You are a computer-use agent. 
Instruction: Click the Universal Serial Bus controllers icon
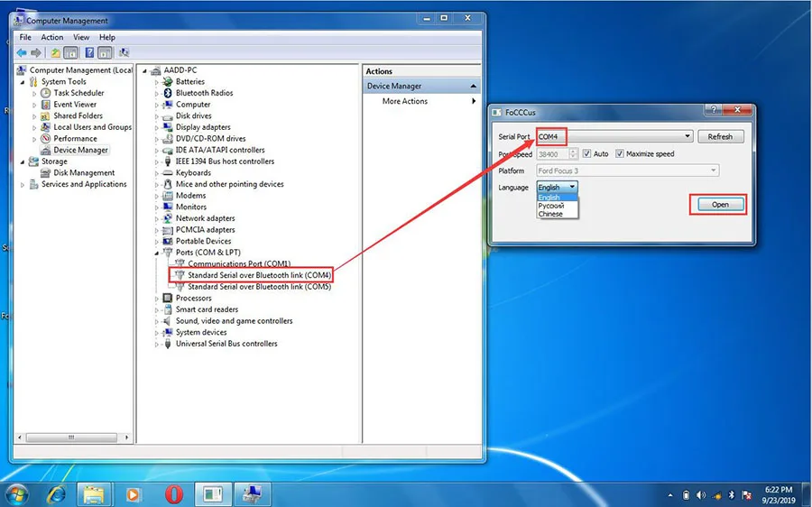(167, 344)
